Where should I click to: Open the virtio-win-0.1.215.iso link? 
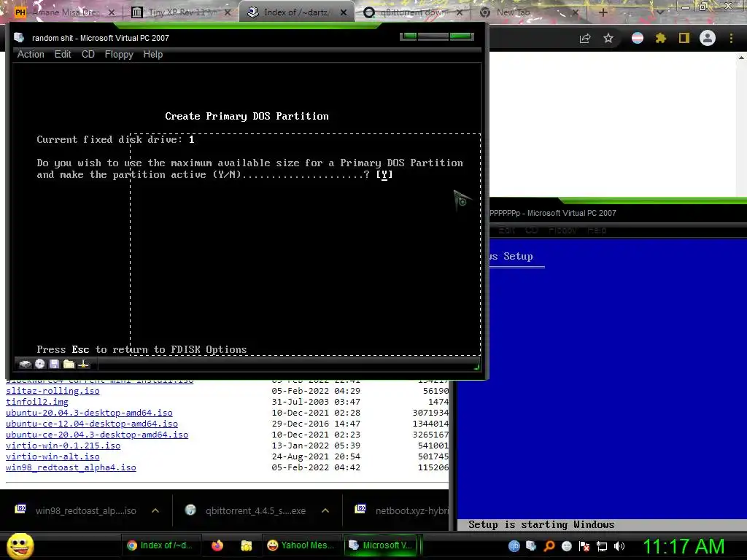point(63,446)
